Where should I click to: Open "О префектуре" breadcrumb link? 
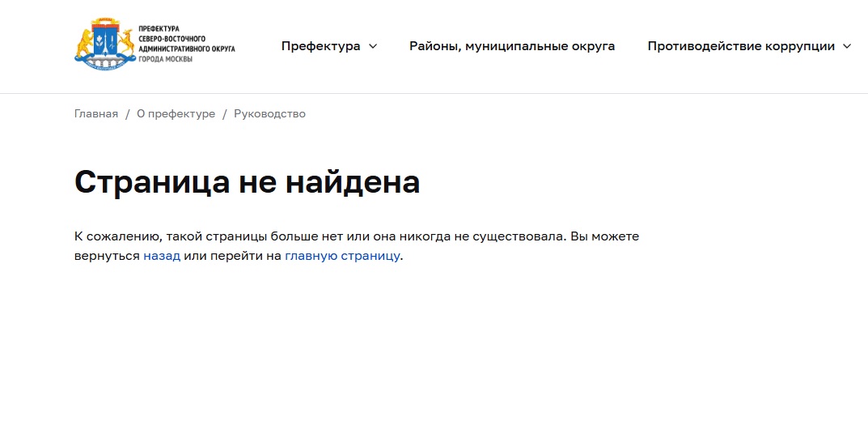pos(176,114)
